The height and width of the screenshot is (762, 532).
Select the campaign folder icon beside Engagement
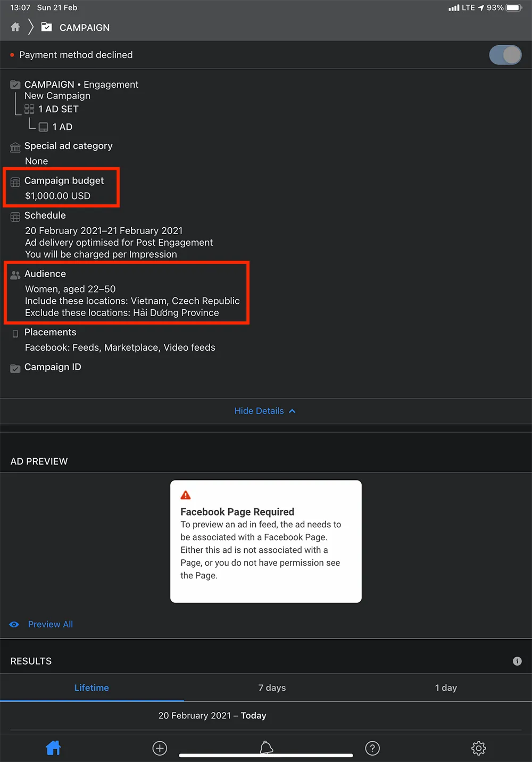[15, 85]
